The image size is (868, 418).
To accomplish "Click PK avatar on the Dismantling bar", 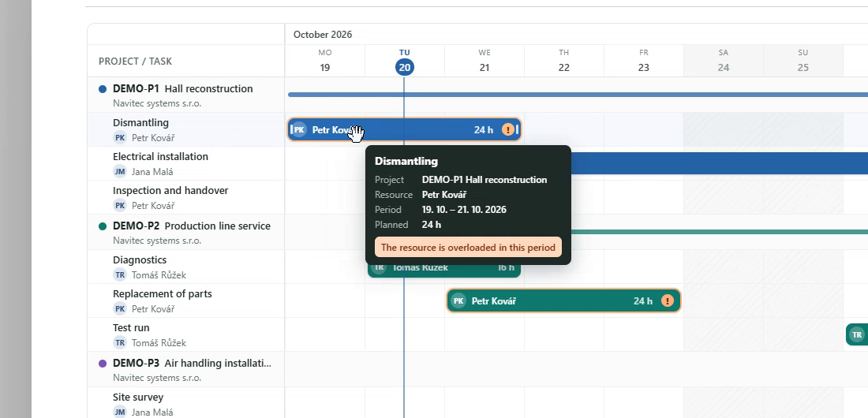I will coord(300,129).
